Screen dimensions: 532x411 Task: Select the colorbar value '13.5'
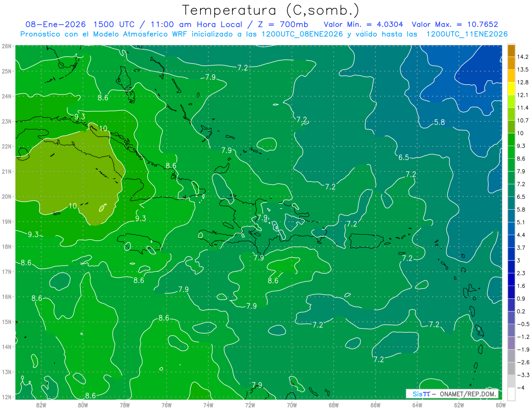[x=522, y=70]
